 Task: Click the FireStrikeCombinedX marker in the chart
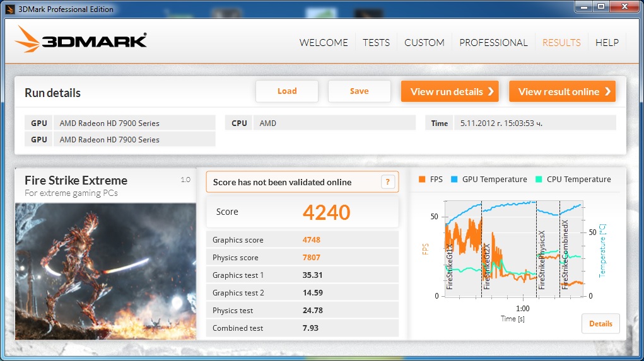[565, 255]
